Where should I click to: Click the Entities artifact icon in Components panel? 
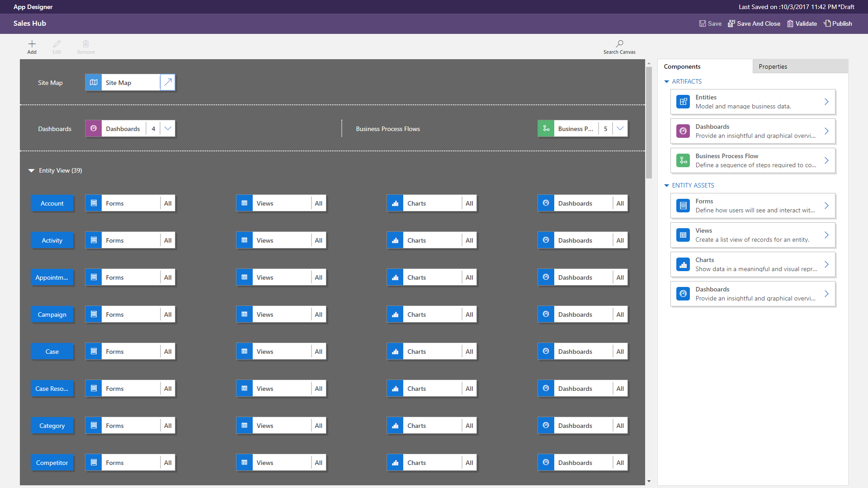click(683, 102)
